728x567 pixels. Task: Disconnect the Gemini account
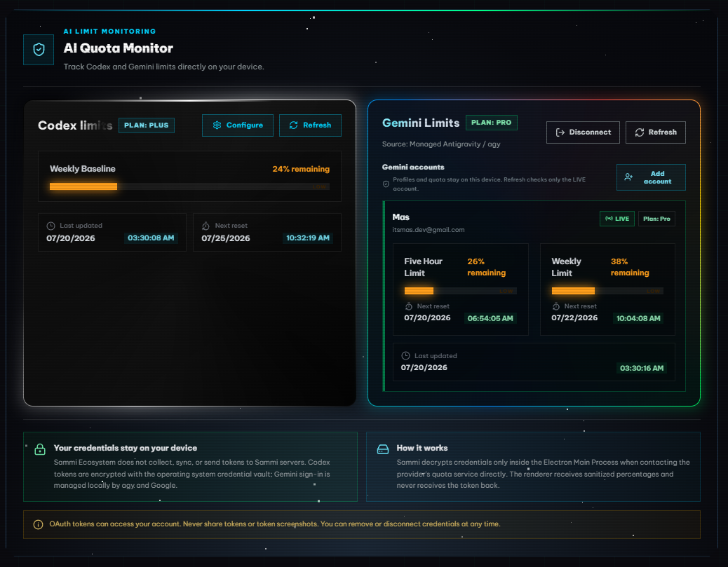click(x=583, y=132)
